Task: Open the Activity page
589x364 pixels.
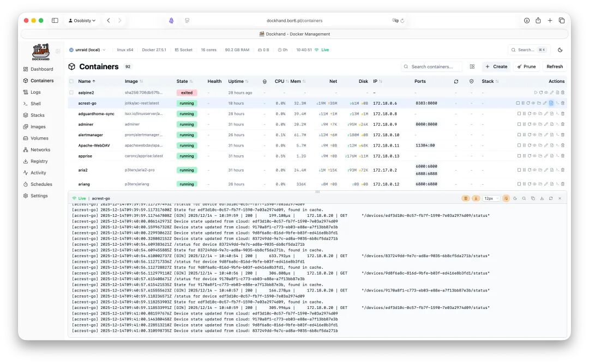Action: (x=35, y=173)
